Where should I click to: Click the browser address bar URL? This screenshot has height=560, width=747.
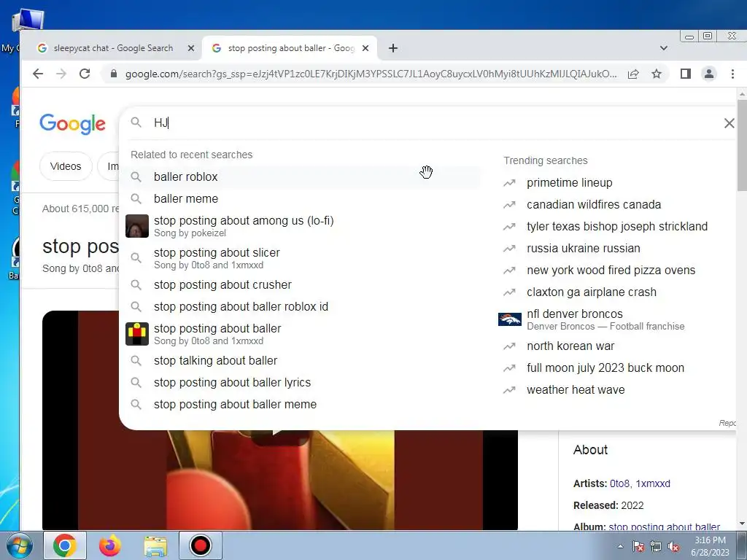click(x=371, y=74)
